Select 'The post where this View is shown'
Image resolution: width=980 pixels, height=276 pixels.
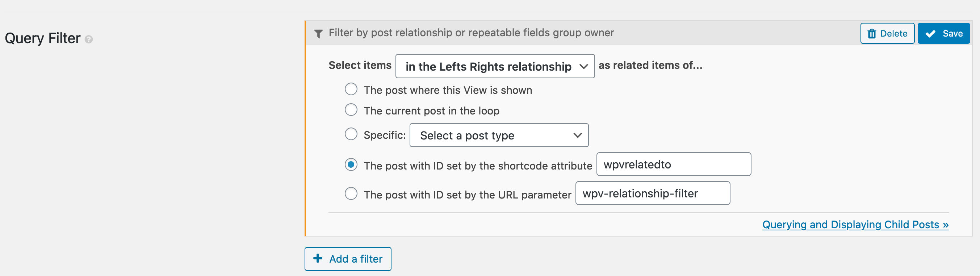point(351,89)
